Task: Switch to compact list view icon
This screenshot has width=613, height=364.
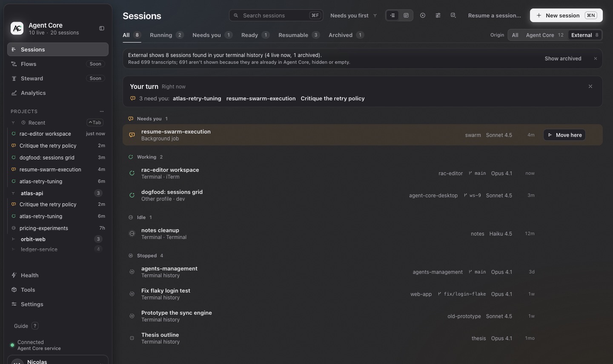Action: point(392,15)
